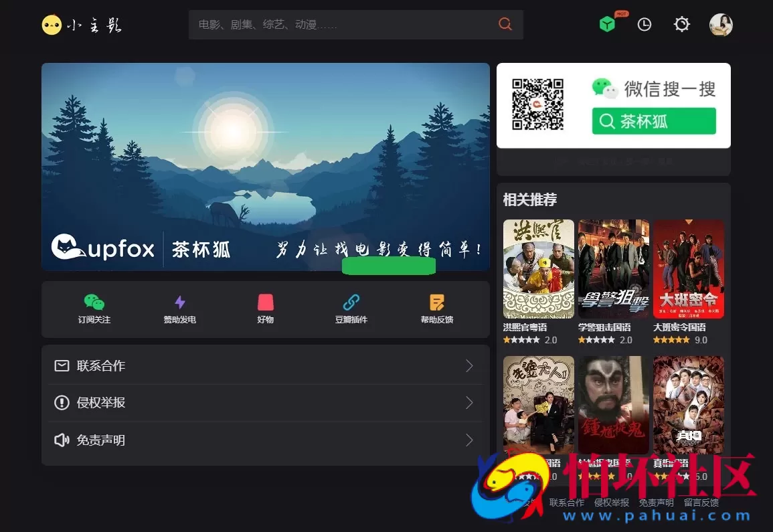Expand the 免责声明 row chevron
Image resolution: width=773 pixels, height=532 pixels.
click(470, 440)
